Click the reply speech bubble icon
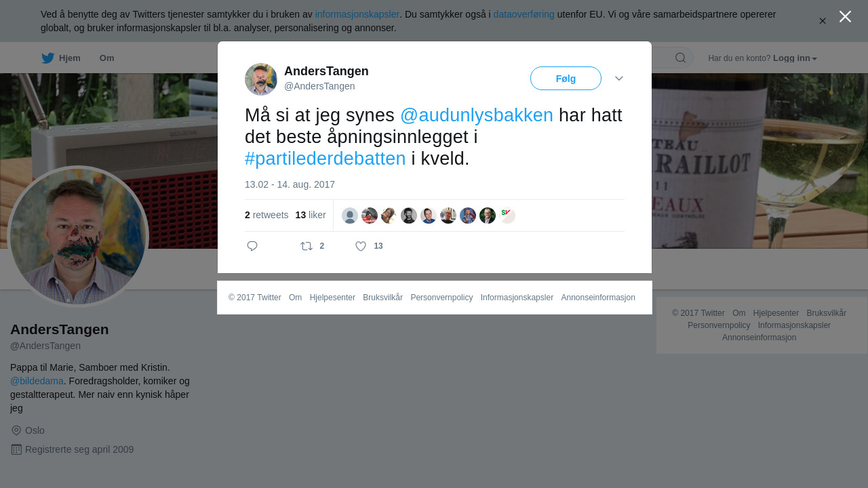 (252, 246)
